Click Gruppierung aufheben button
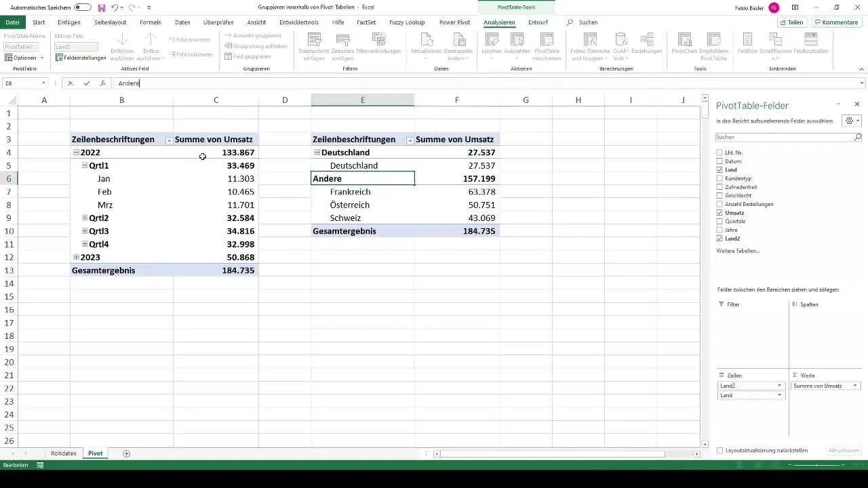 tap(256, 46)
